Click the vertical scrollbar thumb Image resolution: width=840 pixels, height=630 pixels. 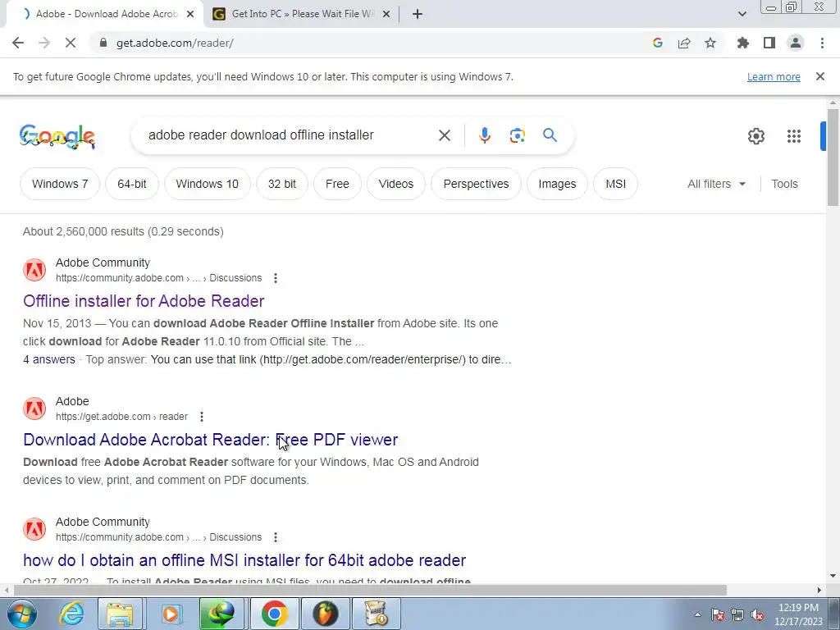833,157
